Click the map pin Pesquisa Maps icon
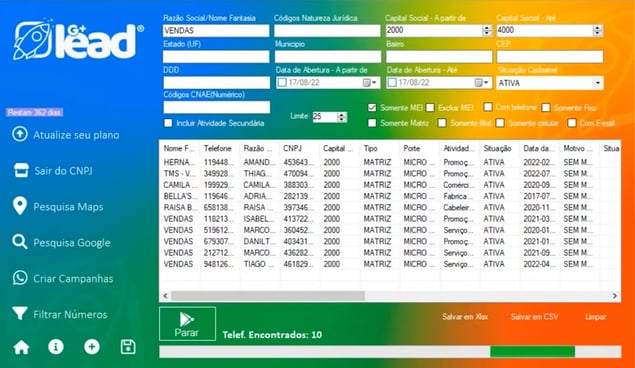Viewport: 635px width, 368px height. pyautogui.click(x=20, y=206)
